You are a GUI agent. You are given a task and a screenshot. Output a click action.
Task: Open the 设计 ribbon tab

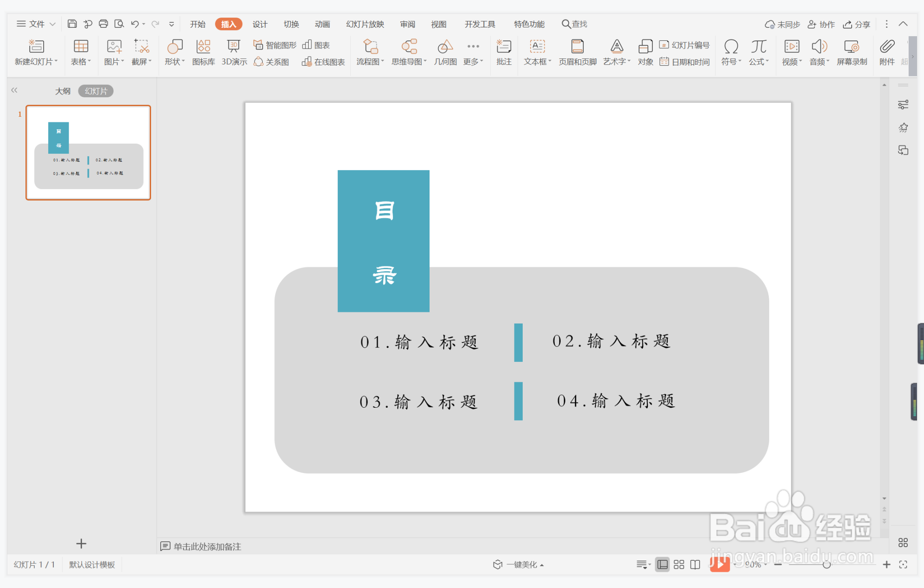[259, 24]
